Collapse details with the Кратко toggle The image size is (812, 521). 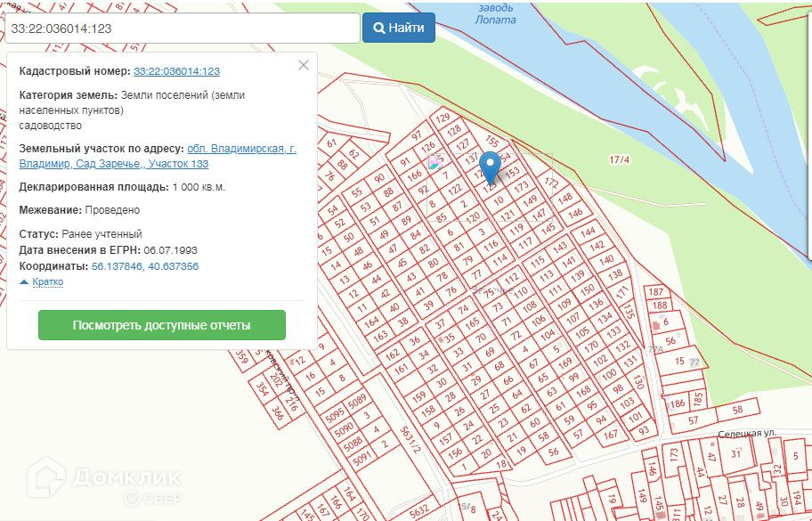42,282
